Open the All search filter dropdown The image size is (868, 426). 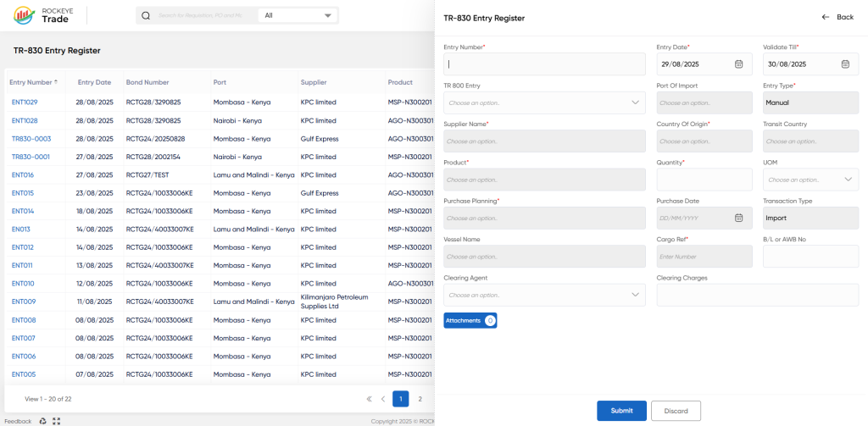(x=298, y=15)
